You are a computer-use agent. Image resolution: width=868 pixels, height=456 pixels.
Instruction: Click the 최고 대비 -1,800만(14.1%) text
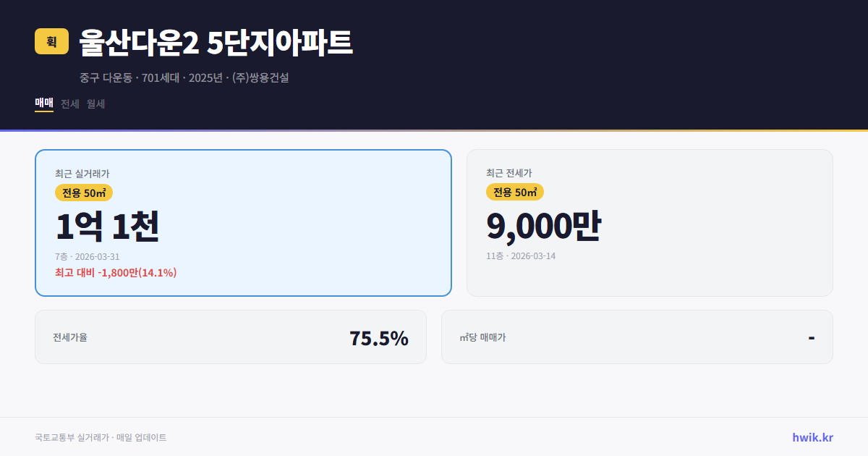point(115,273)
